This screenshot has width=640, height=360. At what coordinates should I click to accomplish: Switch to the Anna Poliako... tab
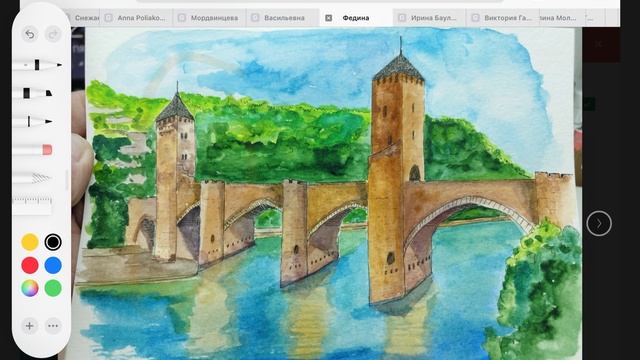click(137, 18)
